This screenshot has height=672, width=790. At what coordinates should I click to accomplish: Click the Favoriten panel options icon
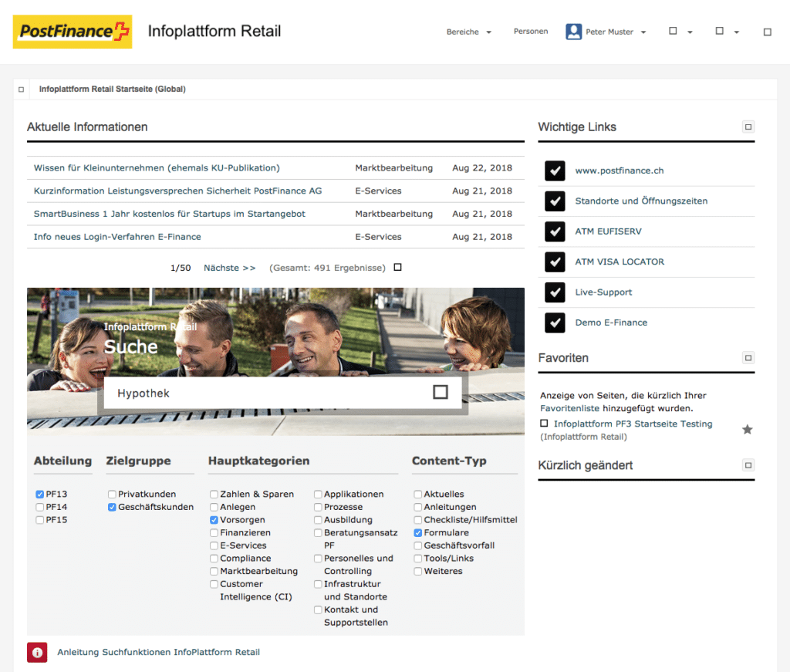(748, 358)
